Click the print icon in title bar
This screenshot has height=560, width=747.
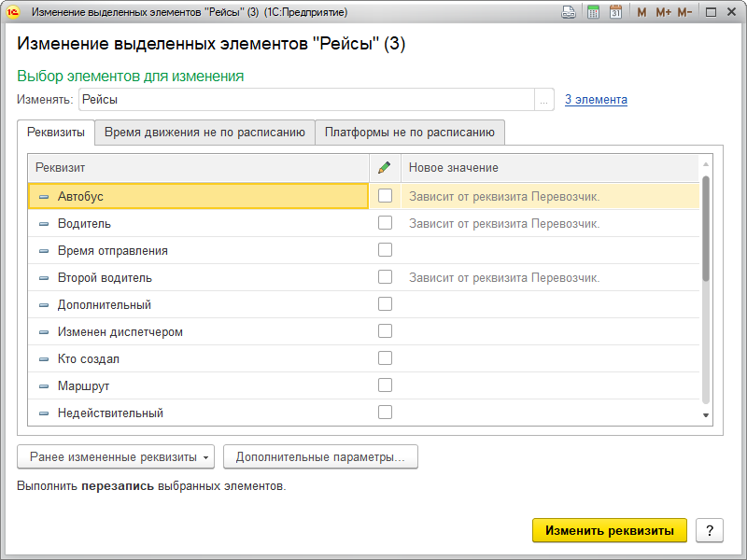pos(568,13)
